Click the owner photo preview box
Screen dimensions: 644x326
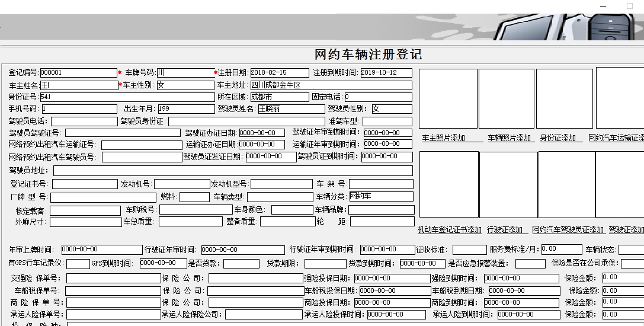pyautogui.click(x=448, y=99)
